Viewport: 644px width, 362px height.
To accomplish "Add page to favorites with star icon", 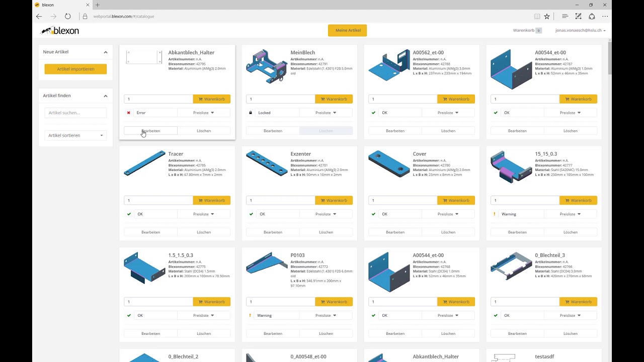I will point(547,16).
